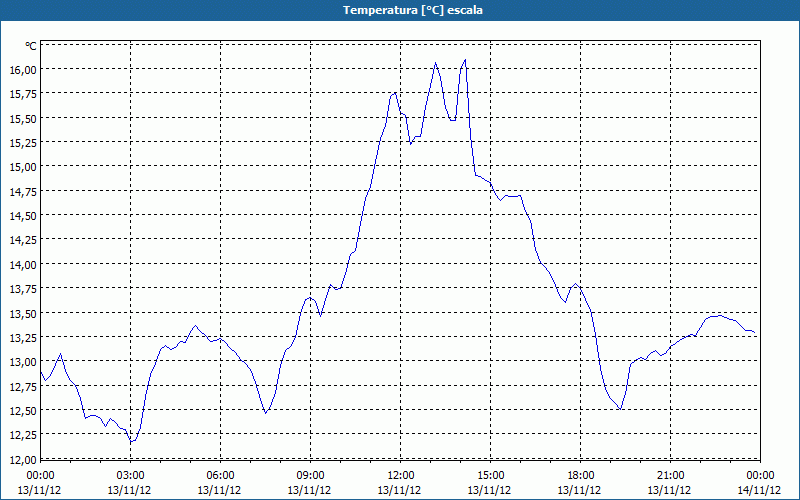Screen dimensions: 800x500
Task: Click the 21:00 time axis label
Action: click(x=670, y=476)
